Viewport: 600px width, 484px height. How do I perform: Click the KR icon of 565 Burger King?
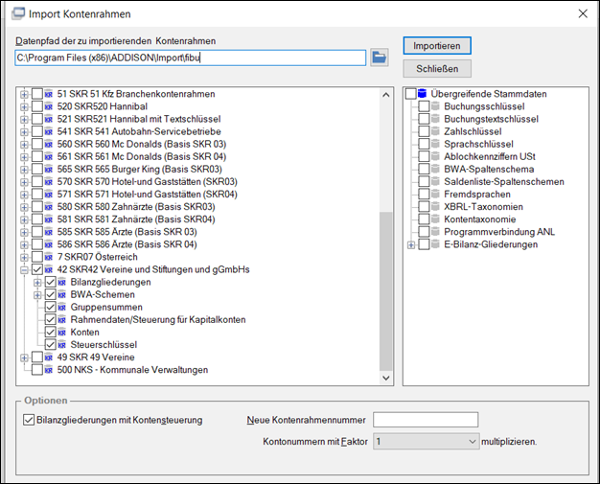[x=49, y=169]
